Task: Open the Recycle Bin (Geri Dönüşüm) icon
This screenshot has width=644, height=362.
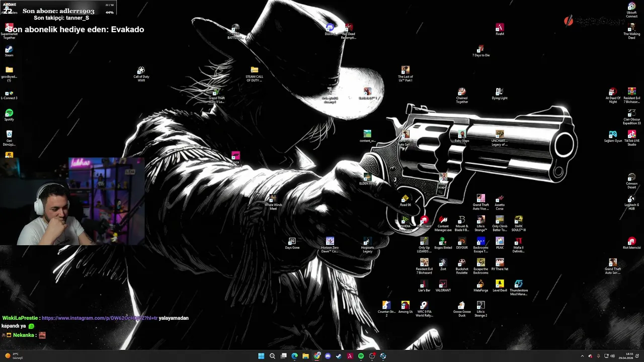Action: pyautogui.click(x=9, y=138)
